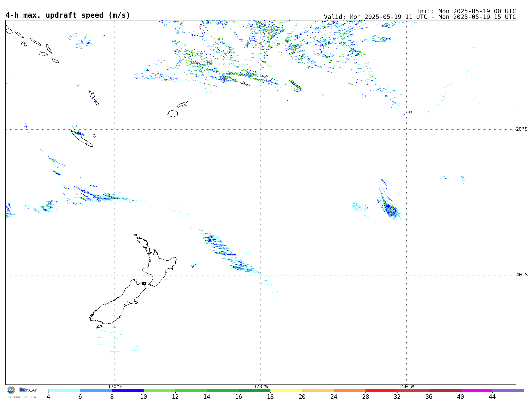Screen dimensions: 532x400
Task: Click the Fiji Viti Levu island outline
Action: tap(173, 113)
